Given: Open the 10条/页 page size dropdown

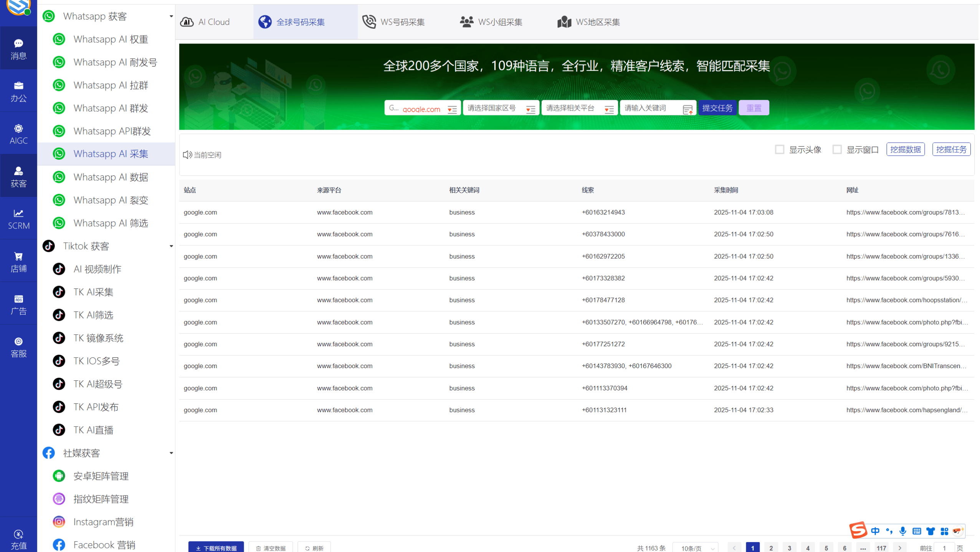Looking at the screenshot, I should [696, 548].
